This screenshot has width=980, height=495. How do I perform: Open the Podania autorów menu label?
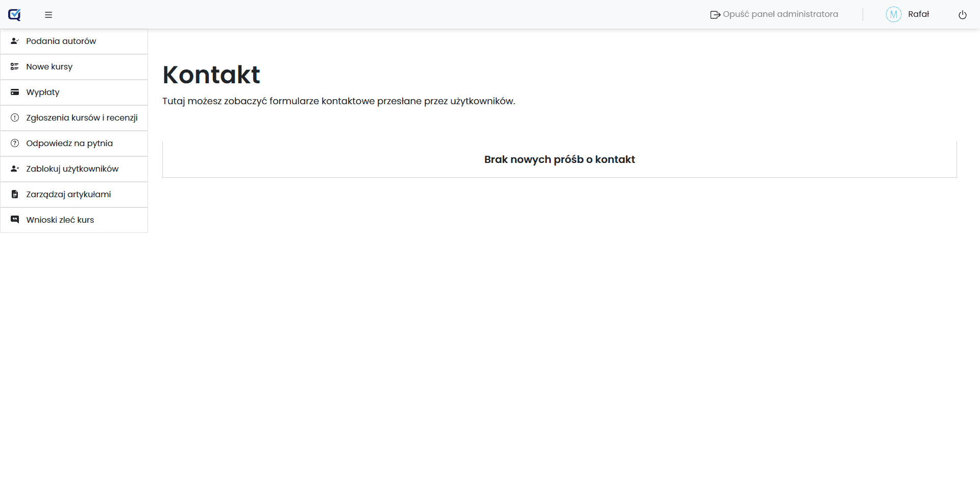pos(61,41)
